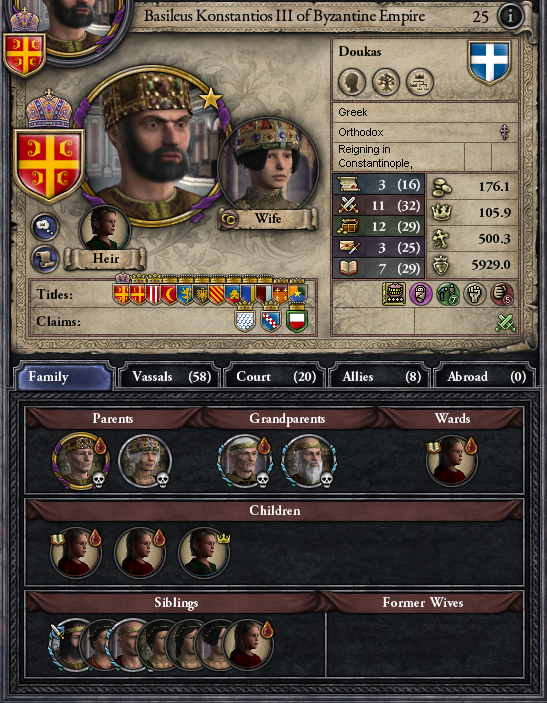Switch to the Vassals tab
Image resolution: width=547 pixels, height=703 pixels.
[x=170, y=376]
